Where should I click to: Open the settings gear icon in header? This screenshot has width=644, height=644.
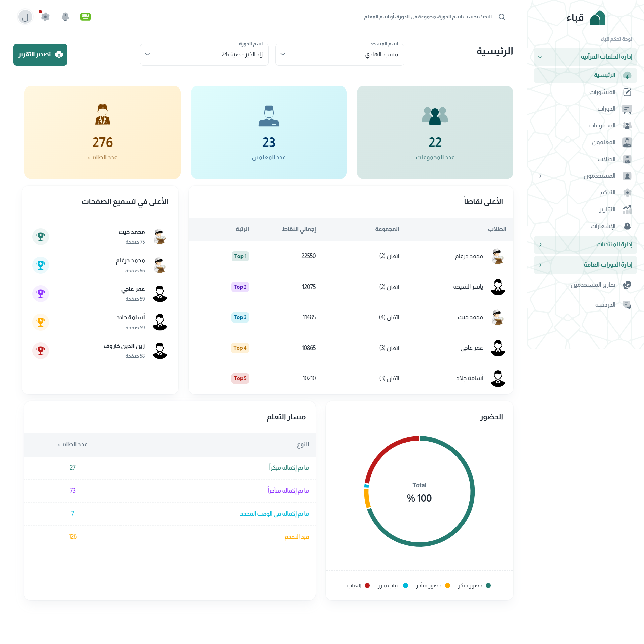[45, 17]
